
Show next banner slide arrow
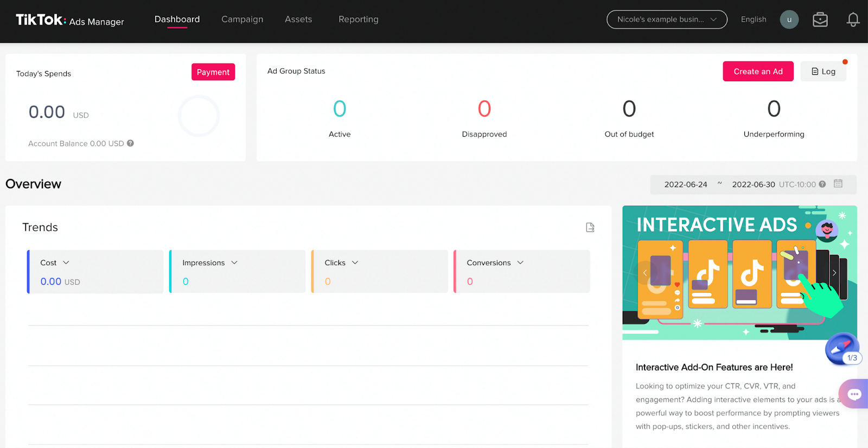834,272
